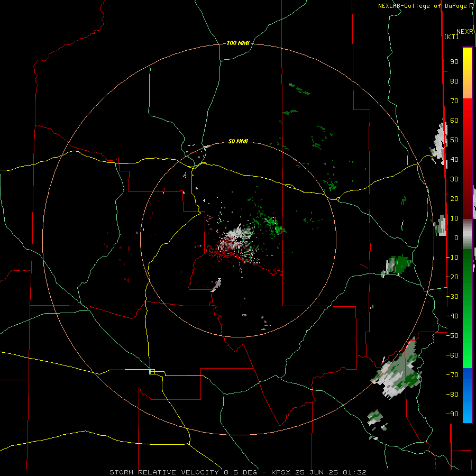Click the -50 value on velocity scale
This screenshot has height=476, width=476.
[452, 336]
